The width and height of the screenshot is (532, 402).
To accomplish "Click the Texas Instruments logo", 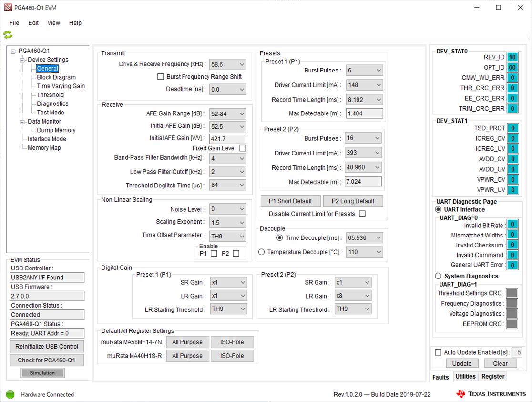I will (x=491, y=394).
